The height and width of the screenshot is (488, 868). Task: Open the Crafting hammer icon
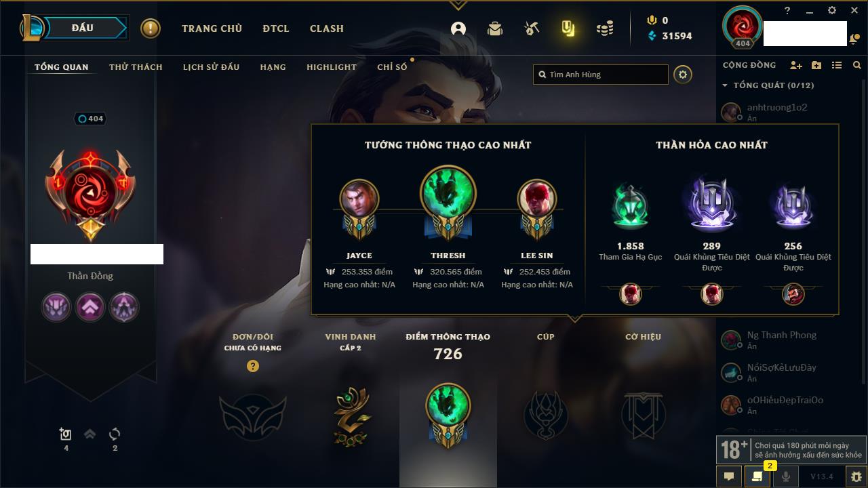click(x=532, y=28)
